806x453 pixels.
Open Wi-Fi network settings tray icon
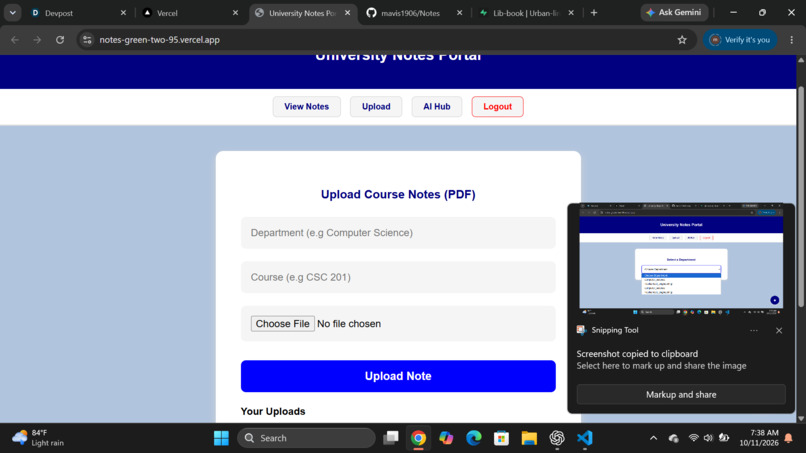coord(693,438)
